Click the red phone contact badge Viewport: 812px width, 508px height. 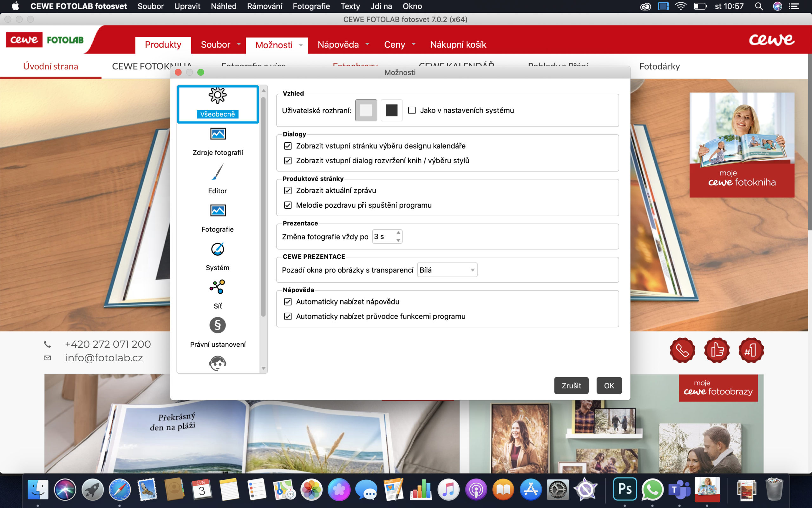point(683,350)
